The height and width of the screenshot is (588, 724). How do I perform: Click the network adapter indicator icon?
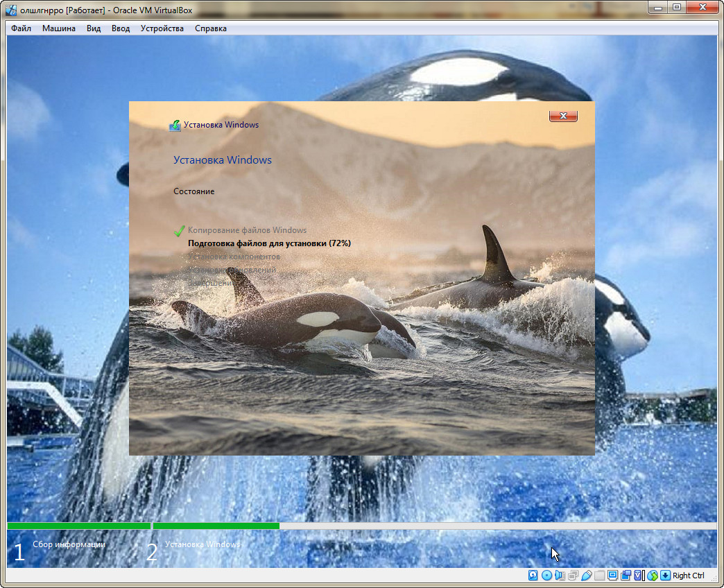coord(574,576)
